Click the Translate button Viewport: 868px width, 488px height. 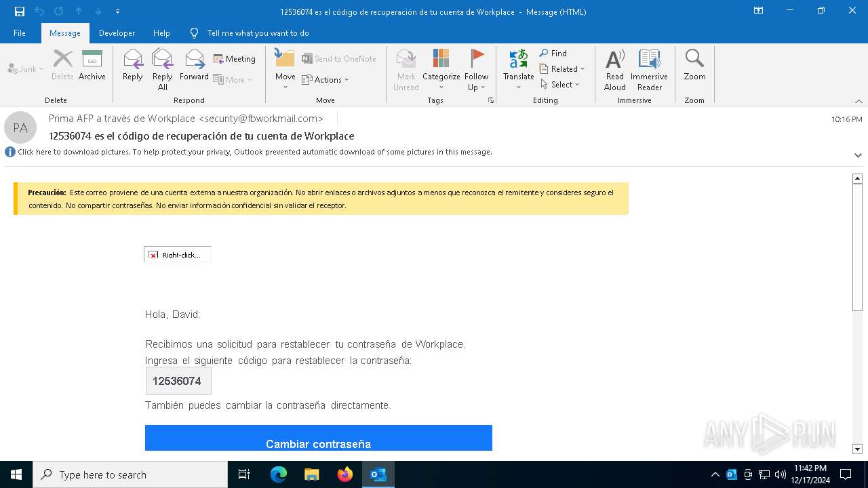click(519, 70)
